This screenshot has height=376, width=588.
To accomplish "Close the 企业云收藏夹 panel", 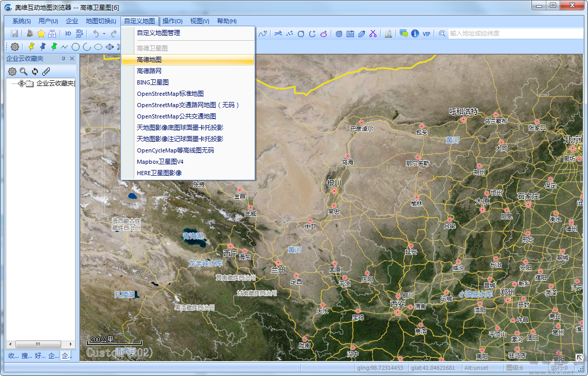I will [x=72, y=59].
